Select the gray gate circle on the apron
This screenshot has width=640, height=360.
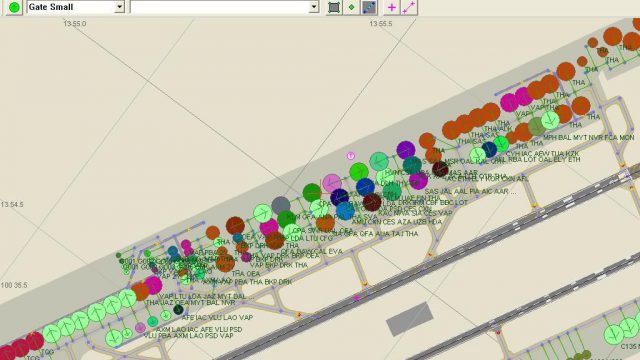click(281, 206)
